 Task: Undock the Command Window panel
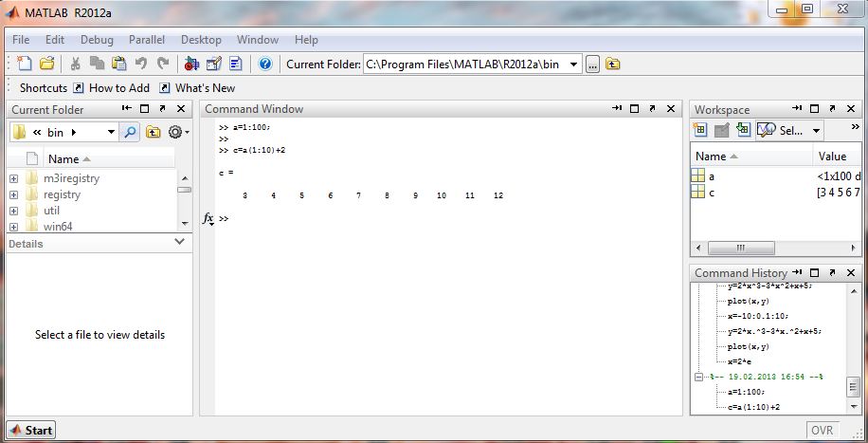coord(652,109)
